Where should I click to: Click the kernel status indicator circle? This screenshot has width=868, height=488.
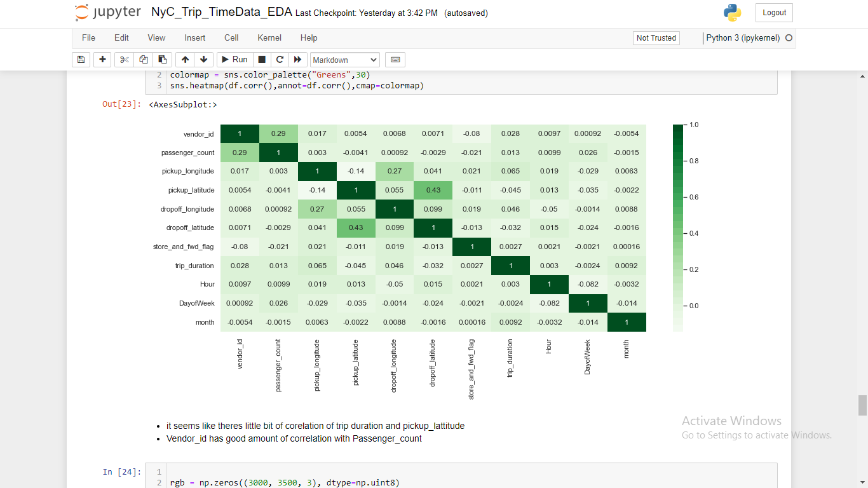789,37
